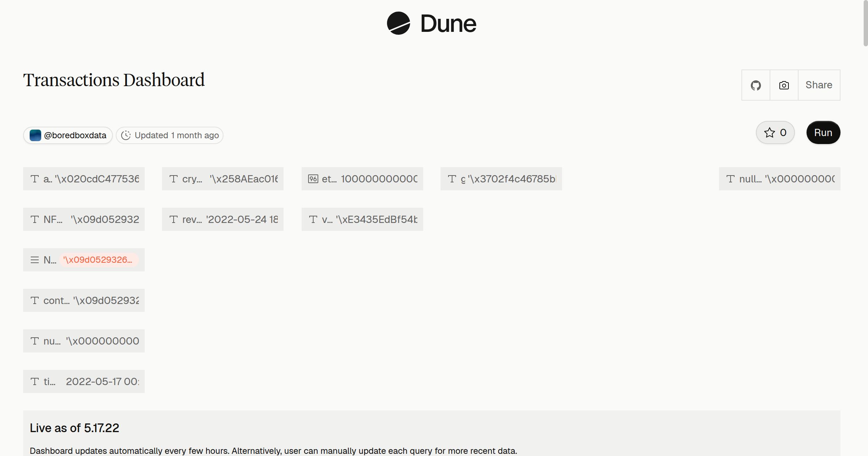Click the number type icon of et... parameter
Viewport: 868px width, 456px height.
click(x=313, y=179)
